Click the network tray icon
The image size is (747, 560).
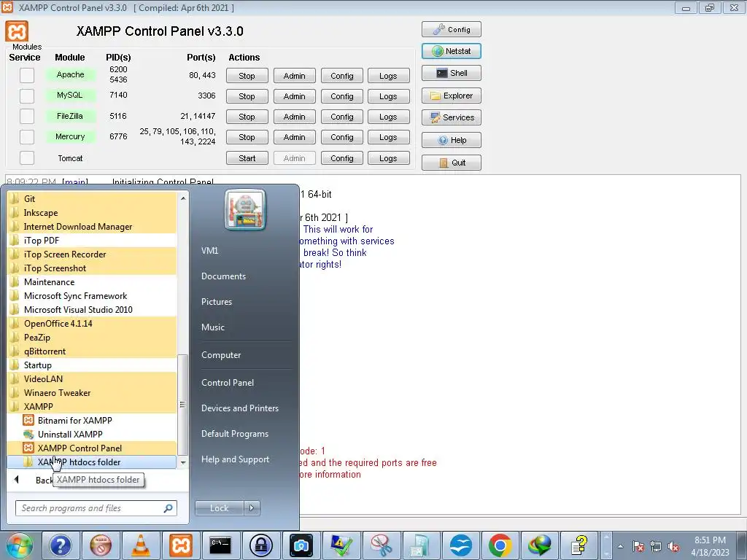tap(656, 547)
